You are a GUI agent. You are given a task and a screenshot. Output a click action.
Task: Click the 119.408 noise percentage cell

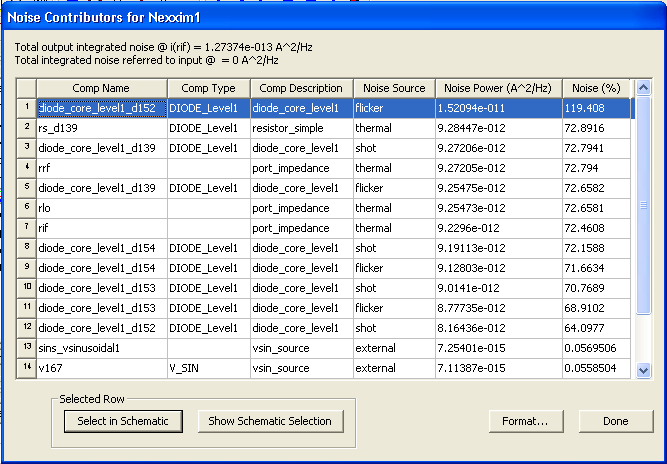(598, 108)
